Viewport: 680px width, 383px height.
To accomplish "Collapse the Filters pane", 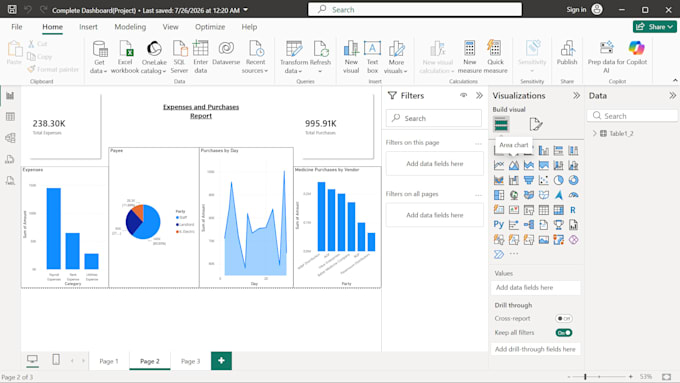I will pos(479,95).
